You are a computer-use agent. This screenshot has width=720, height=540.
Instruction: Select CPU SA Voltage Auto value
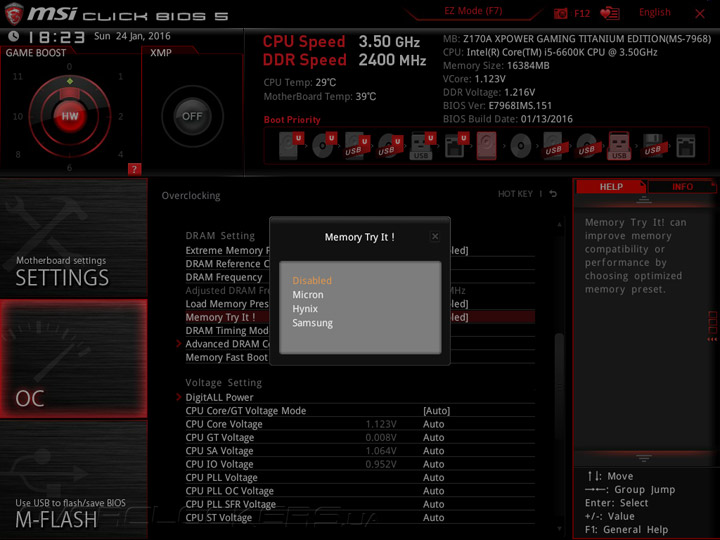coord(433,450)
